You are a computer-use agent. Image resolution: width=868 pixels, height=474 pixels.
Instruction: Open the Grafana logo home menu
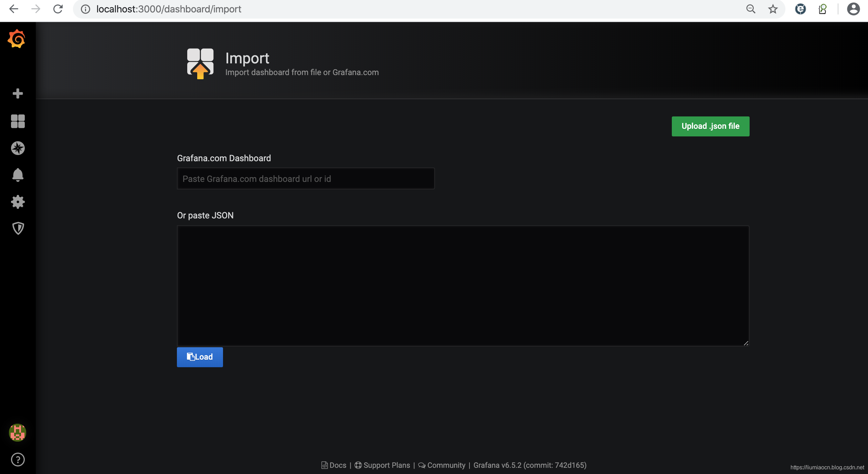pos(17,39)
